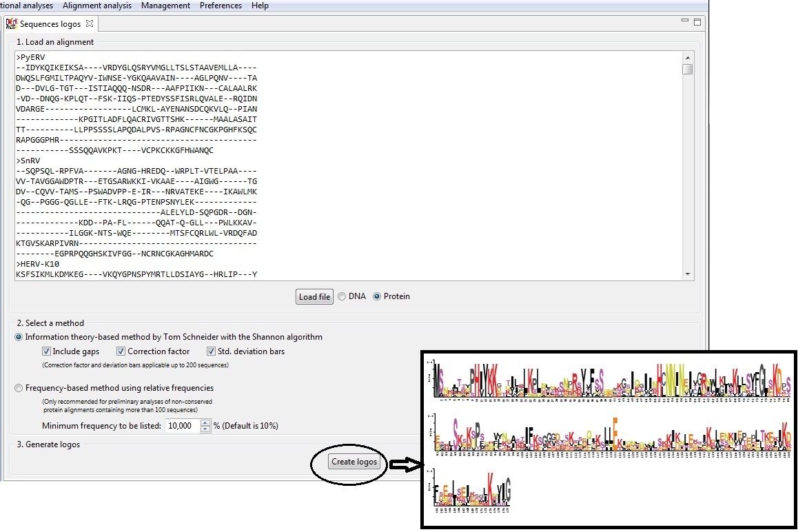
Task: Increase the minimum frequency with the up arrow
Action: (205, 422)
